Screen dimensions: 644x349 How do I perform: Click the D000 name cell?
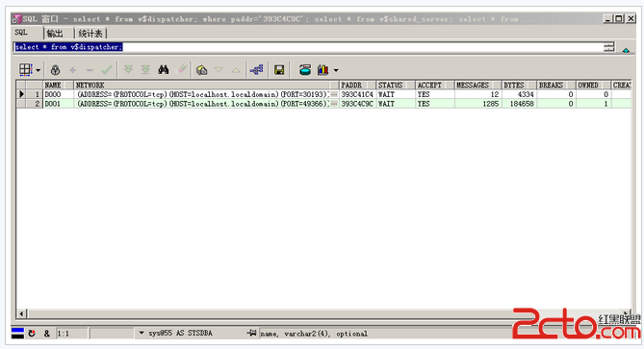coord(59,94)
